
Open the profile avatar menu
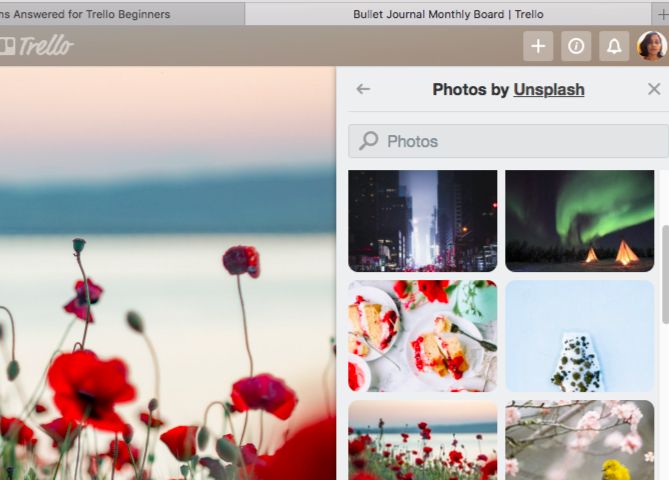pos(651,46)
